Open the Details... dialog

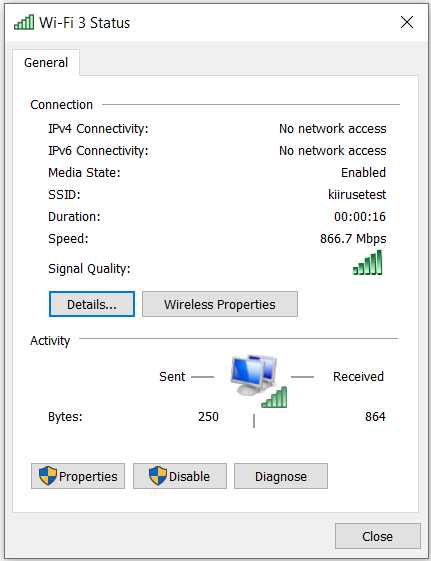pyautogui.click(x=92, y=304)
